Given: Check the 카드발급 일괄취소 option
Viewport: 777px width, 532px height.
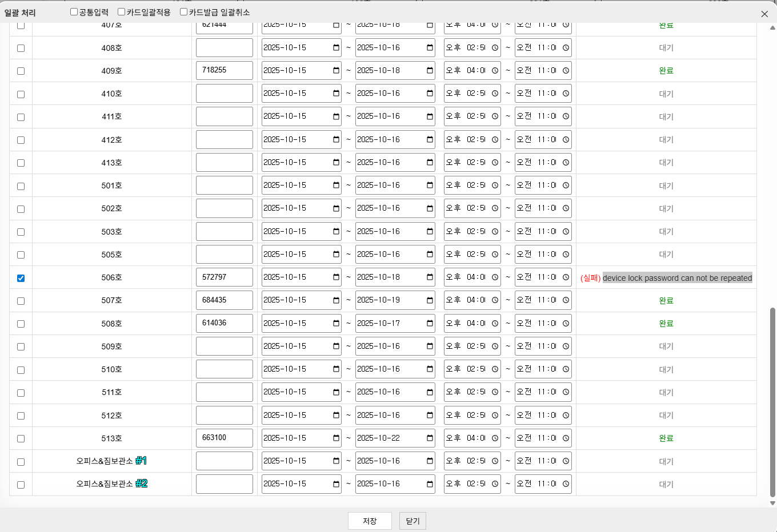Looking at the screenshot, I should pos(183,12).
